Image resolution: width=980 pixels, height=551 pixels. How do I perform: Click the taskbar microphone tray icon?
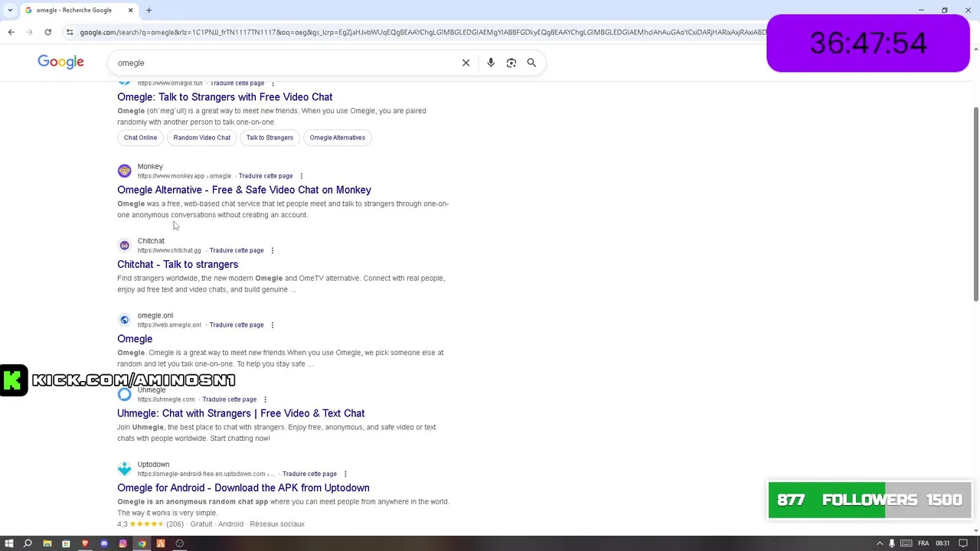(x=892, y=543)
